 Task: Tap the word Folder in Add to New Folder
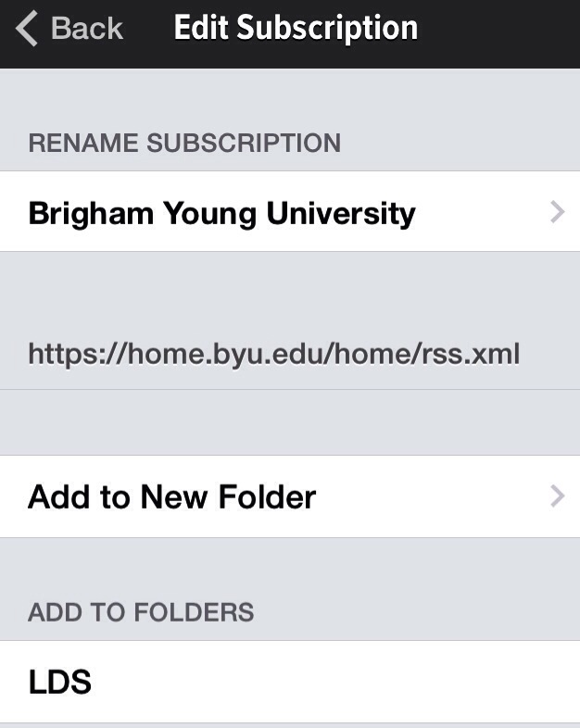coord(267,496)
